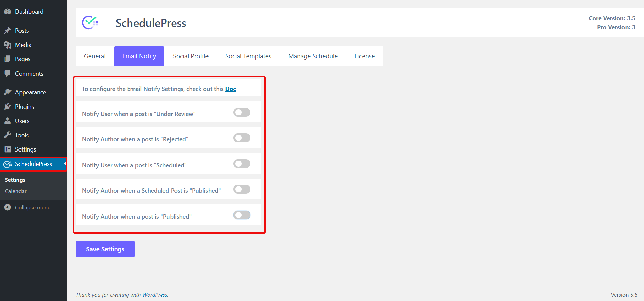
Task: Enable notify author when a post is "Published"
Action: 242,215
